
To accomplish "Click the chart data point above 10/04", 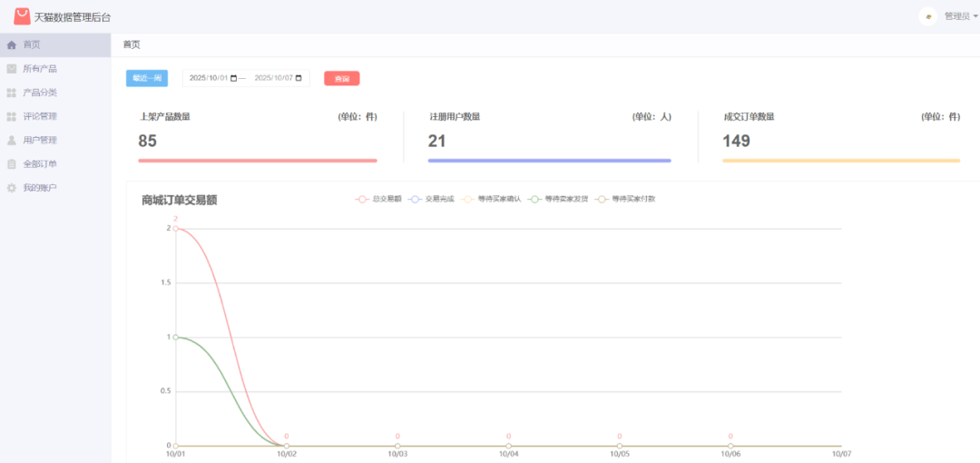I will pos(509,446).
